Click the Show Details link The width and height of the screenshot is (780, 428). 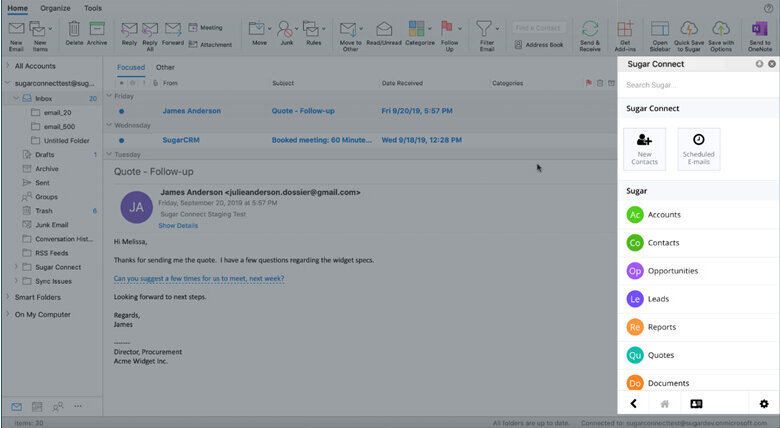pos(178,226)
